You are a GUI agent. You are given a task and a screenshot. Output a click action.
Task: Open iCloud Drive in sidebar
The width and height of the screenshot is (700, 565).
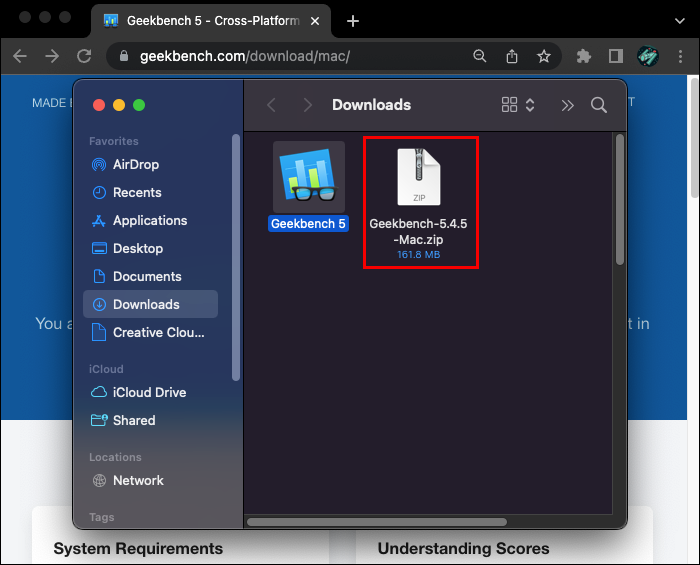click(x=150, y=392)
